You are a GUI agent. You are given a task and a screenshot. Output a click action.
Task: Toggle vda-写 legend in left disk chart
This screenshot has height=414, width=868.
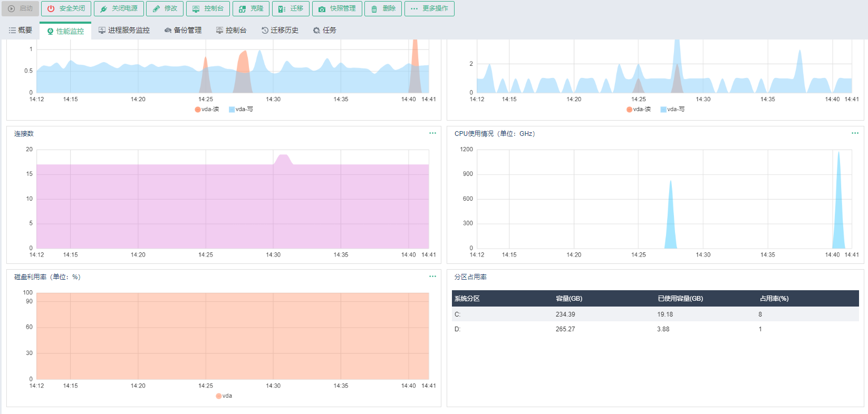click(241, 110)
